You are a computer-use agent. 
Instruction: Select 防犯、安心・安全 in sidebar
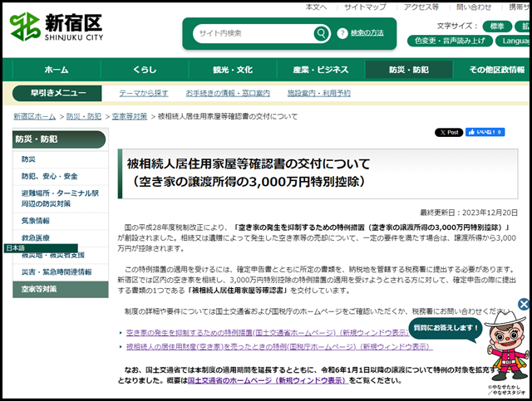[x=61, y=176]
